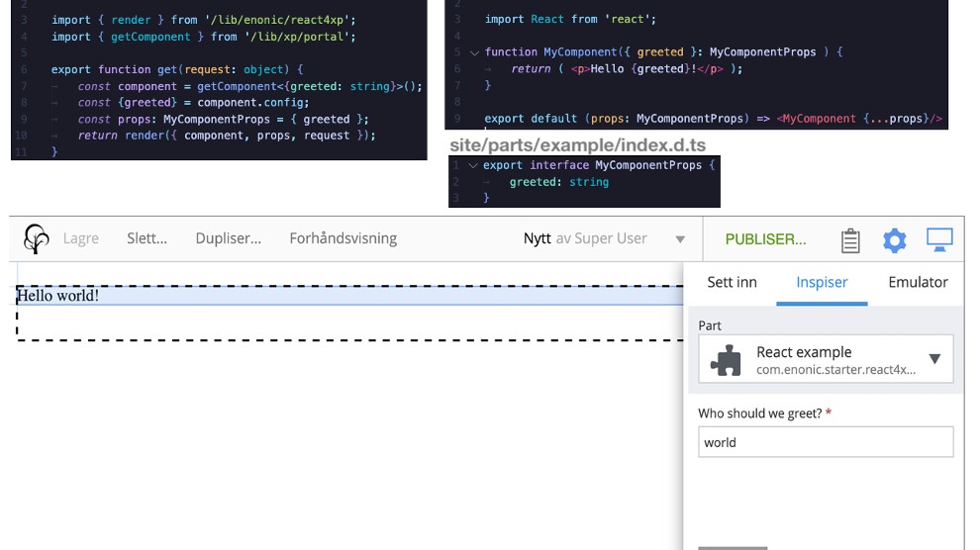
Task: Collapse the export interface MyComponentProps fold chevron
Action: [473, 165]
